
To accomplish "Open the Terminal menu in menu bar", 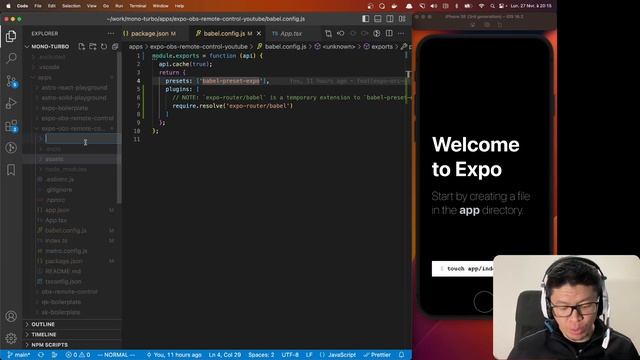I will click(x=138, y=6).
